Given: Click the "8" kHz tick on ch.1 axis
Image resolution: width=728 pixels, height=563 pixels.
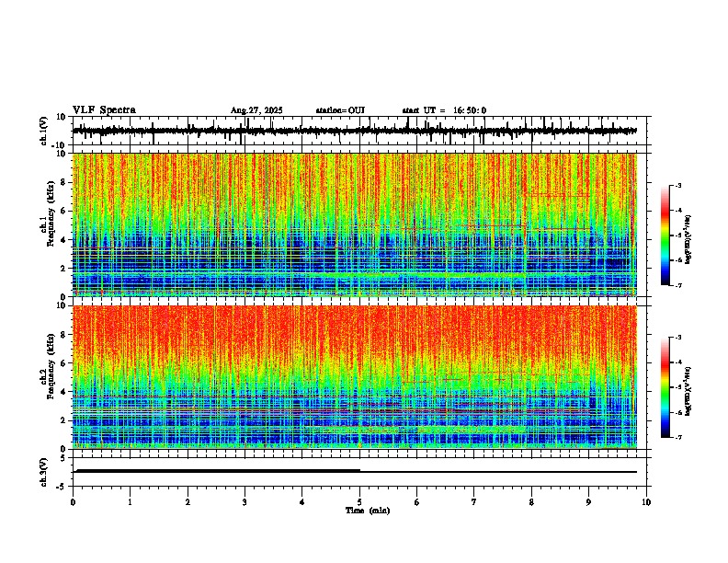Looking at the screenshot, I should coord(63,182).
